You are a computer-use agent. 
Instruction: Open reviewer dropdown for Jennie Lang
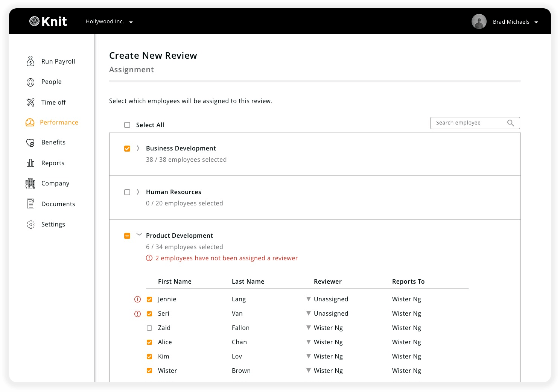coord(309,299)
